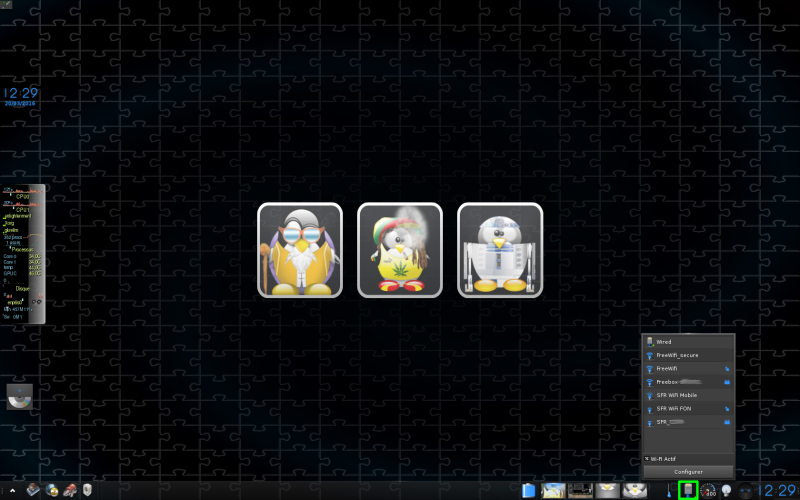Screen dimensions: 800x500
Task: Expand the shelf start arrow
Action: click(12, 491)
